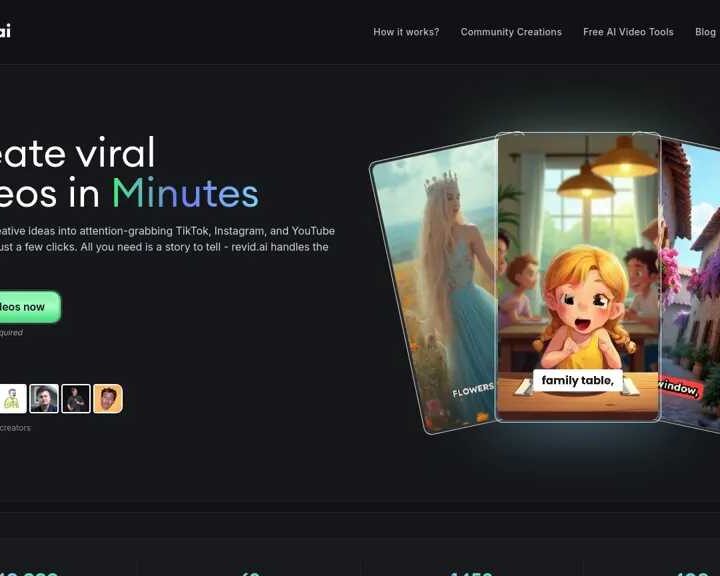Click the avatar of person standing on dark background
The width and height of the screenshot is (720, 576).
[76, 399]
